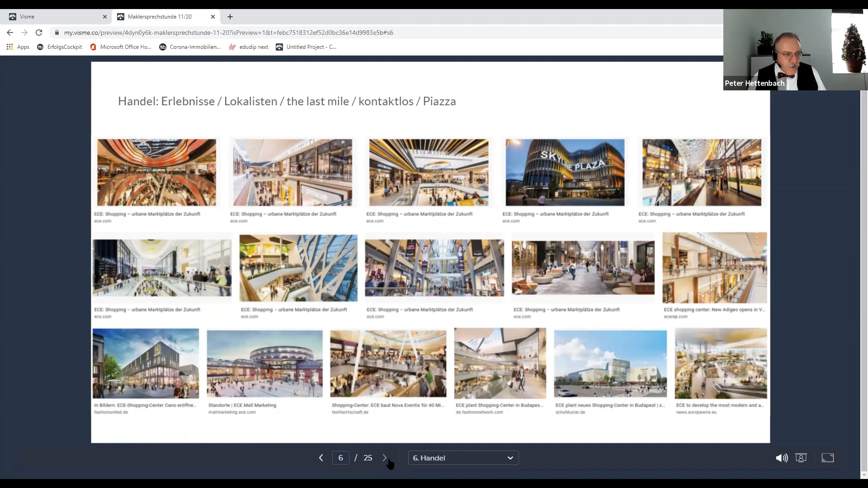Click the news.europawire.eu source text
The image size is (868, 488).
tap(696, 412)
